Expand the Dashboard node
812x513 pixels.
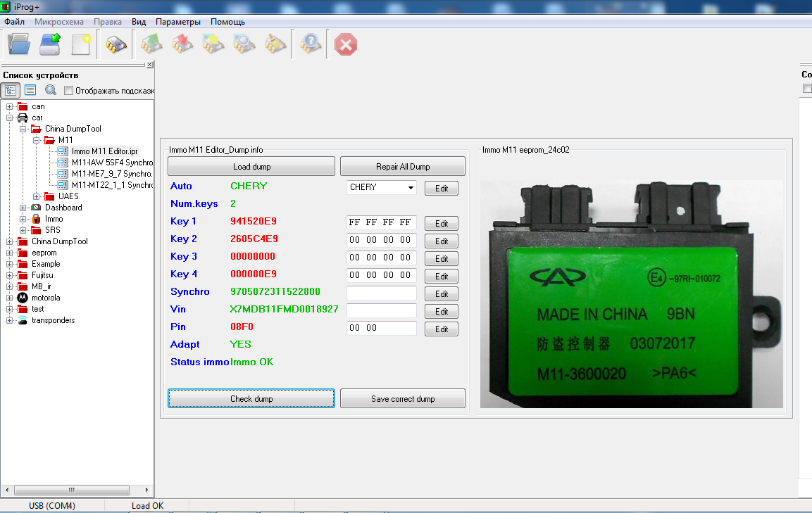point(23,208)
